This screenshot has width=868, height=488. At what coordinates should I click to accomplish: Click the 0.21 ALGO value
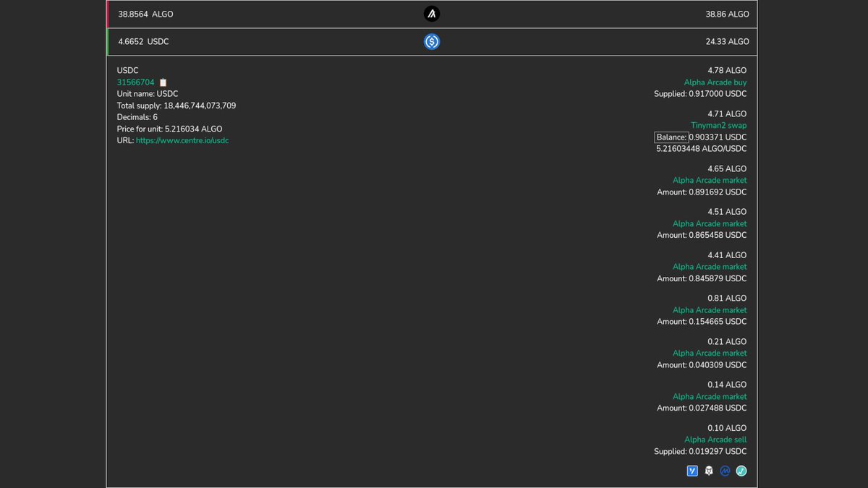coord(727,342)
